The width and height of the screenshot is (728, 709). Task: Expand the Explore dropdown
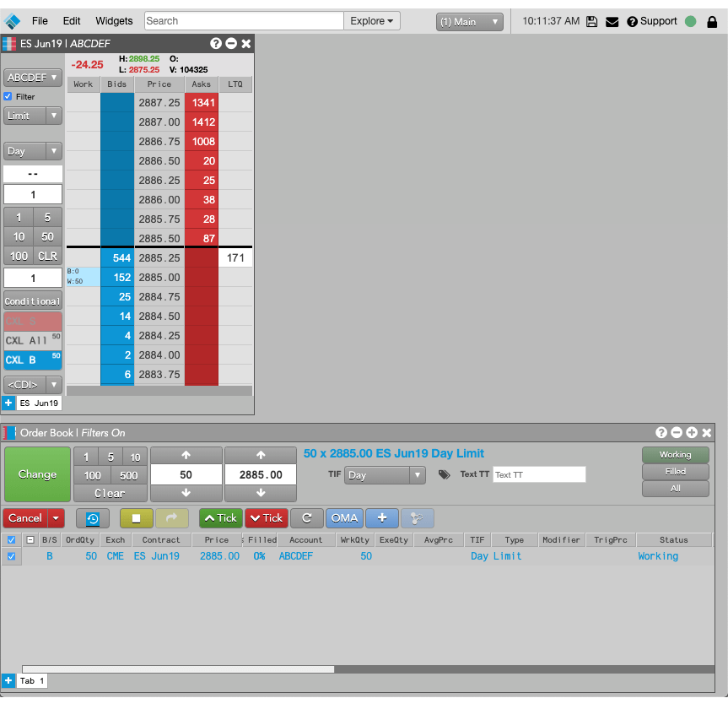tap(371, 21)
